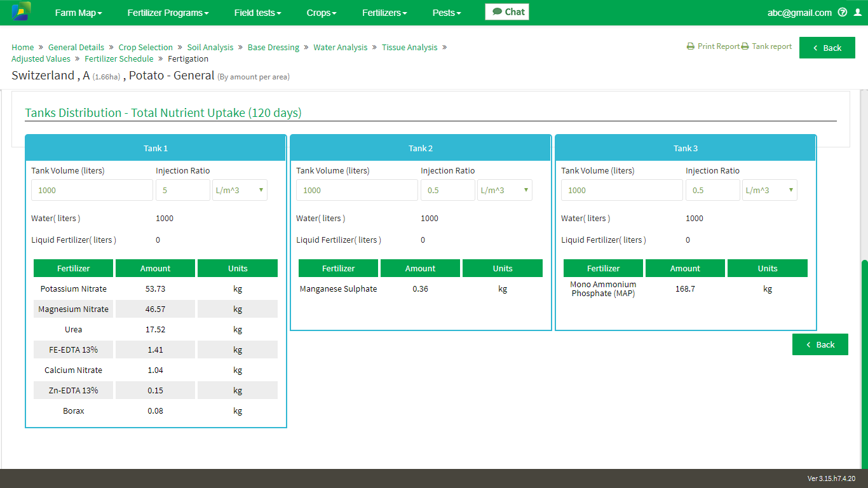The image size is (868, 488).
Task: Open Soil Analysis breadcrumb link
Action: 210,47
